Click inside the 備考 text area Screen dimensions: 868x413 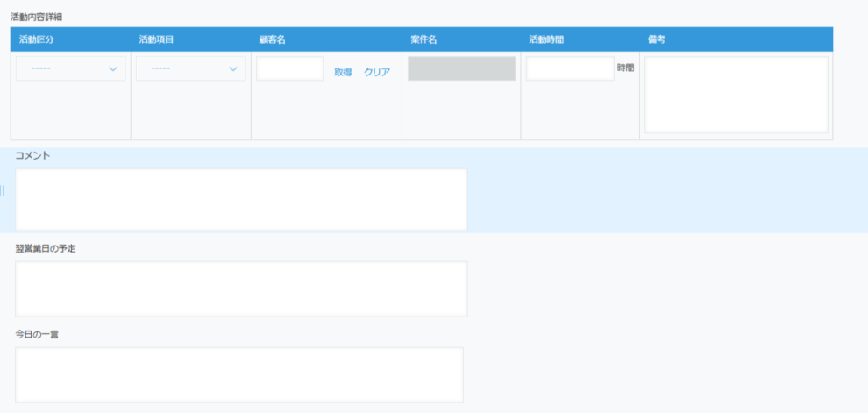pos(736,95)
